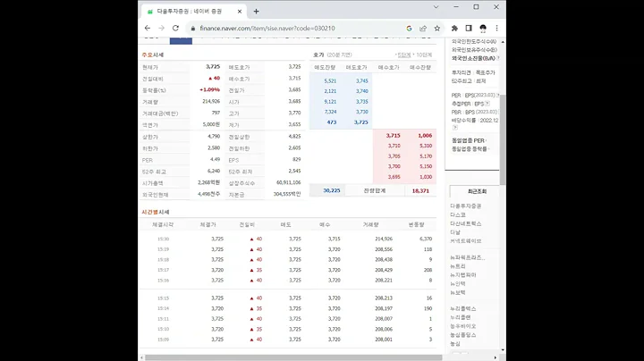Open a new browser tab
Image resolution: width=644 pixels, height=361 pixels.
pos(257,12)
